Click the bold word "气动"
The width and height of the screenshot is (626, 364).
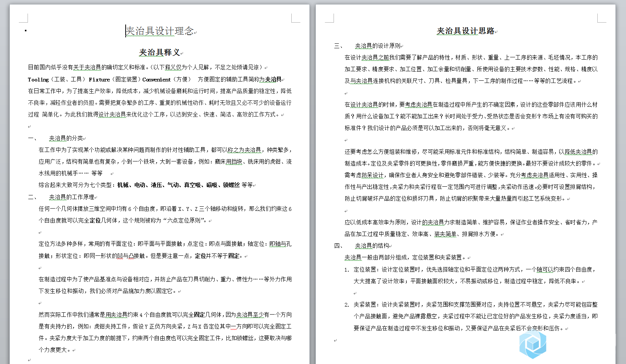coord(173,185)
